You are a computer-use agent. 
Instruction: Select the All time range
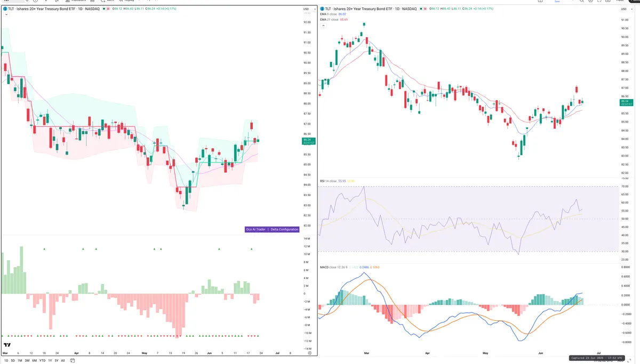coord(63,361)
